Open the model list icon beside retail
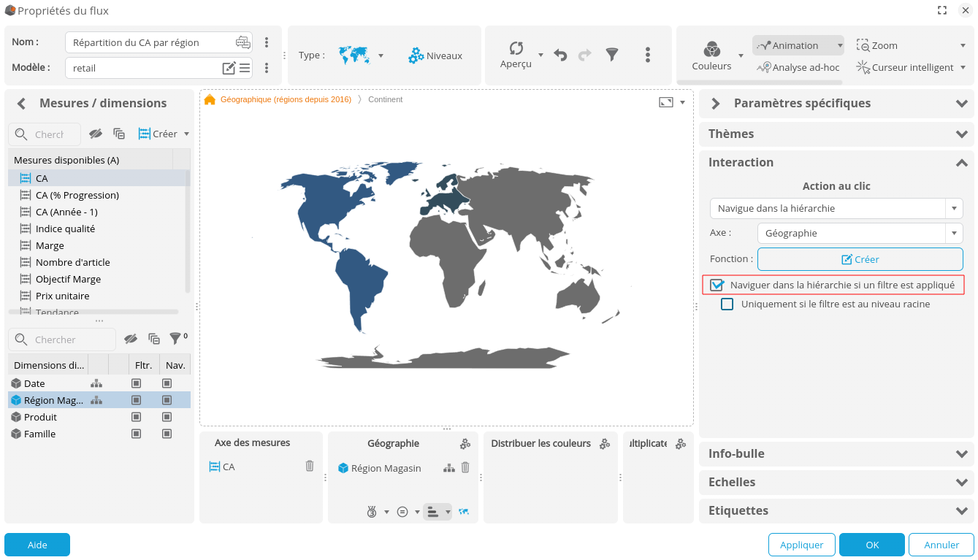978x560 pixels. click(x=245, y=68)
